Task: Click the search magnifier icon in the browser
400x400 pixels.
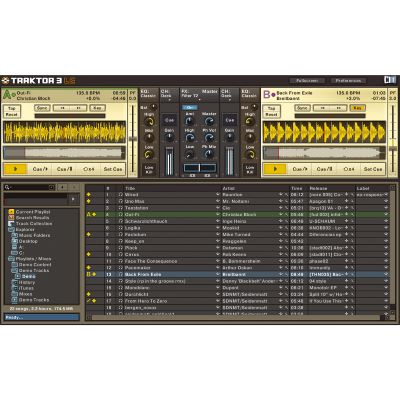Action: (x=7, y=187)
